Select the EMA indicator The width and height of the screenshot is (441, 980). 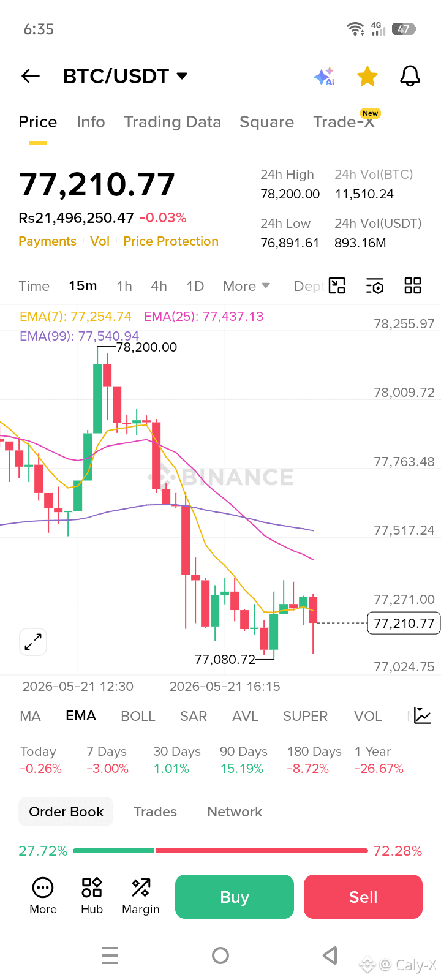[x=81, y=716]
